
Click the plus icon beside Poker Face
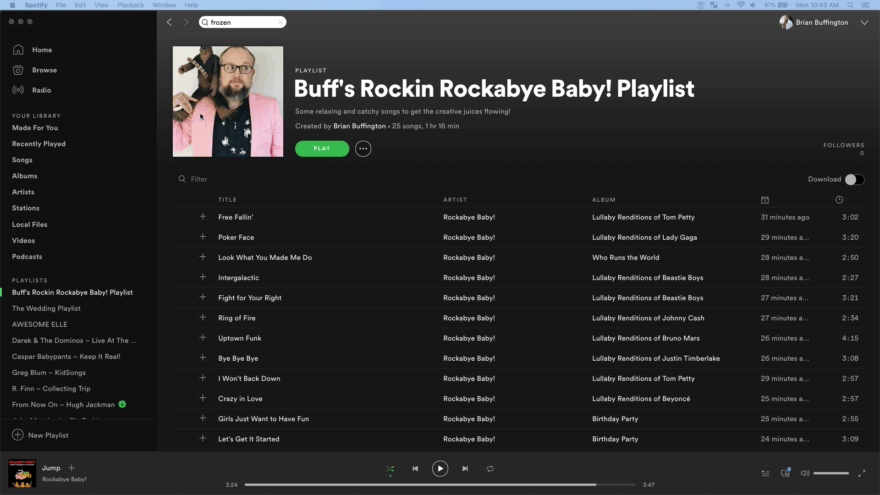click(203, 237)
